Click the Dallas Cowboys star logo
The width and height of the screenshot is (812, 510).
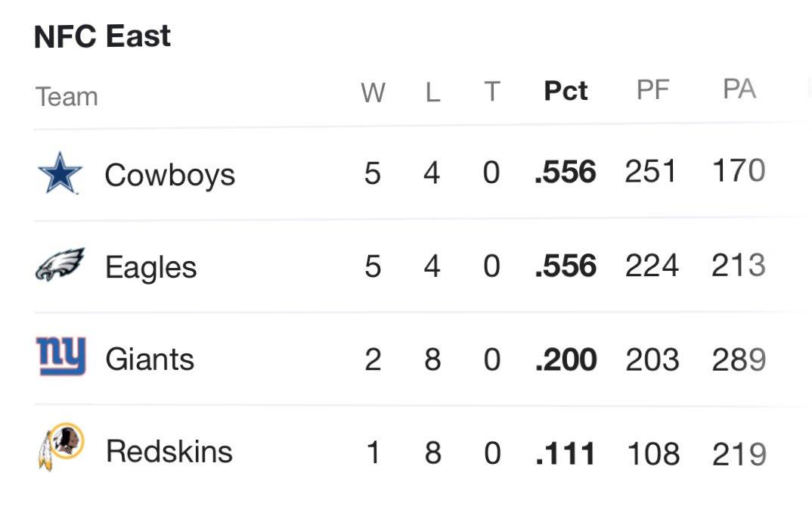(60, 173)
